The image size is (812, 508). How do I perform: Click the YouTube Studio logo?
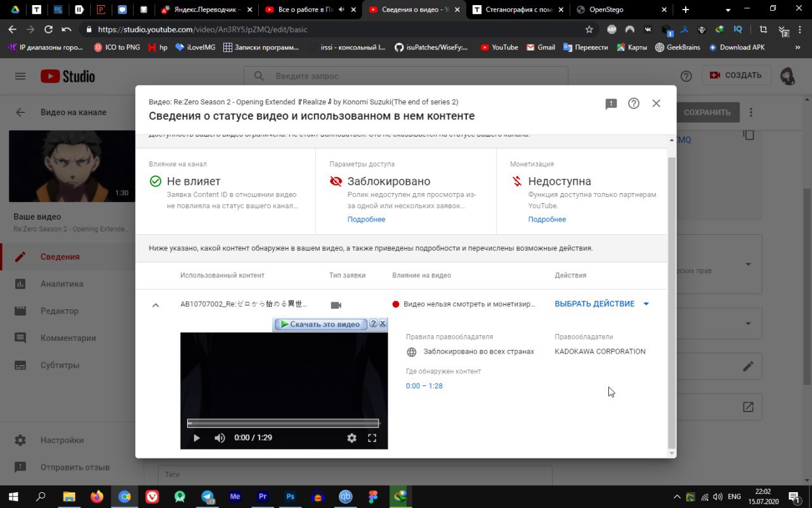[67, 76]
